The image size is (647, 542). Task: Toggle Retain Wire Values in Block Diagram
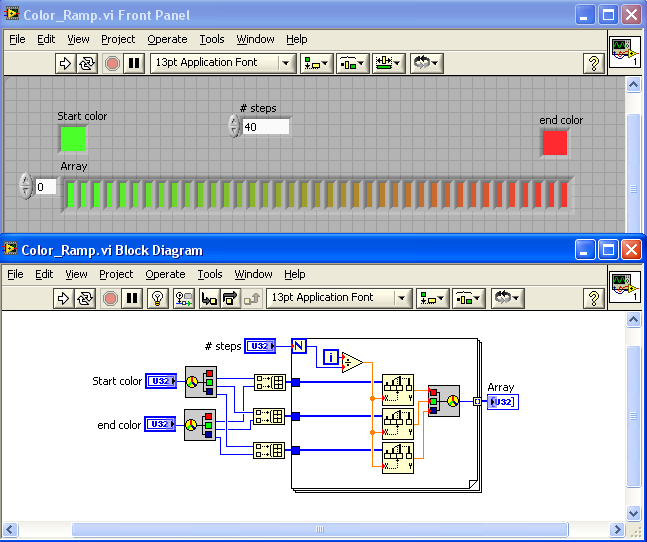pyautogui.click(x=183, y=298)
